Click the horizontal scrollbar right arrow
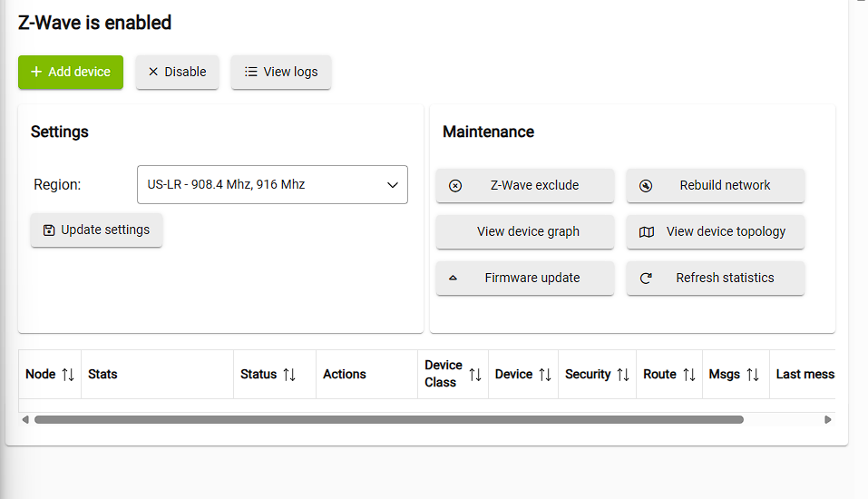 point(827,420)
